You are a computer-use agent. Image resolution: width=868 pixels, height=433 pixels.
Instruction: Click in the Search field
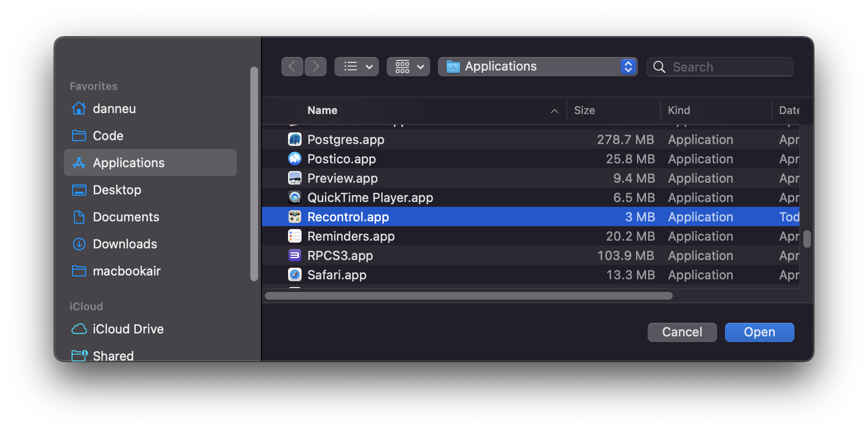pyautogui.click(x=720, y=67)
